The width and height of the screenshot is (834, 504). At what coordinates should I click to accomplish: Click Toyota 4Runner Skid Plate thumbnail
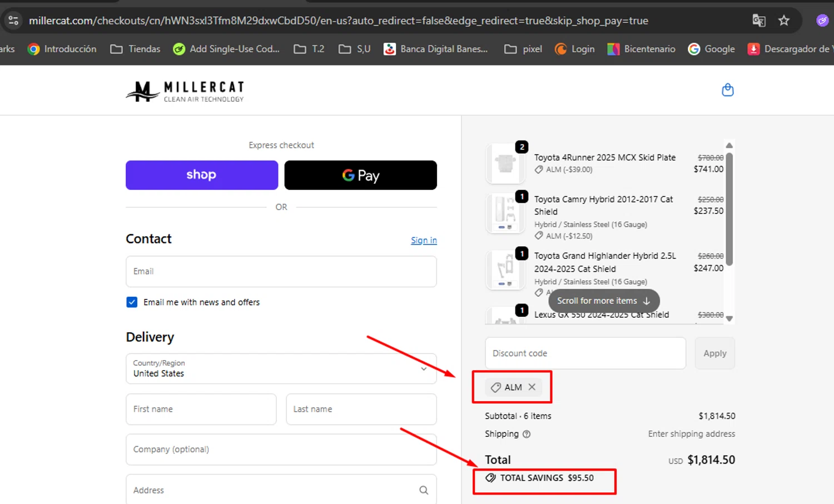tap(505, 163)
